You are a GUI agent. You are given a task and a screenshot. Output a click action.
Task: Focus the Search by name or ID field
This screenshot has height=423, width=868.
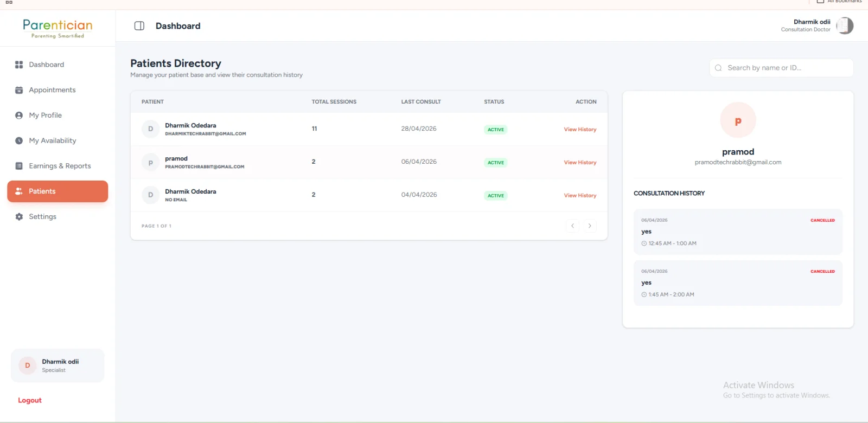781,68
